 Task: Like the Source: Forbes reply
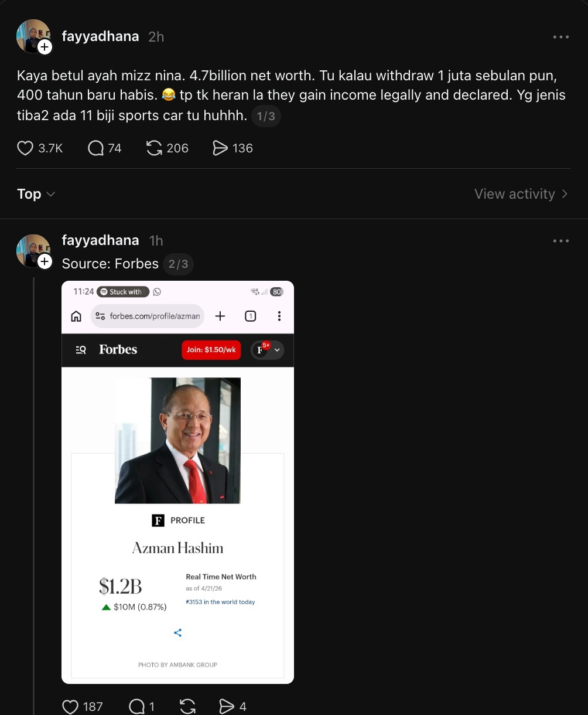[x=70, y=707]
